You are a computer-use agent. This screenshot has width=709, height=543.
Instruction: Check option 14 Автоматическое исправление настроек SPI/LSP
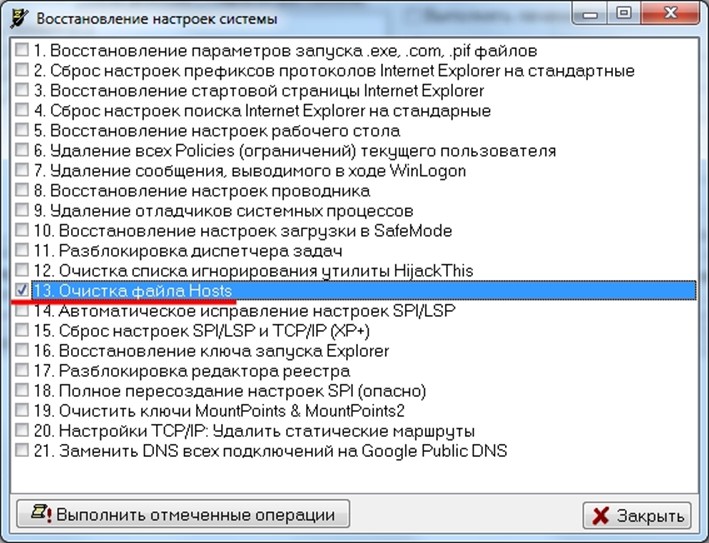click(22, 310)
